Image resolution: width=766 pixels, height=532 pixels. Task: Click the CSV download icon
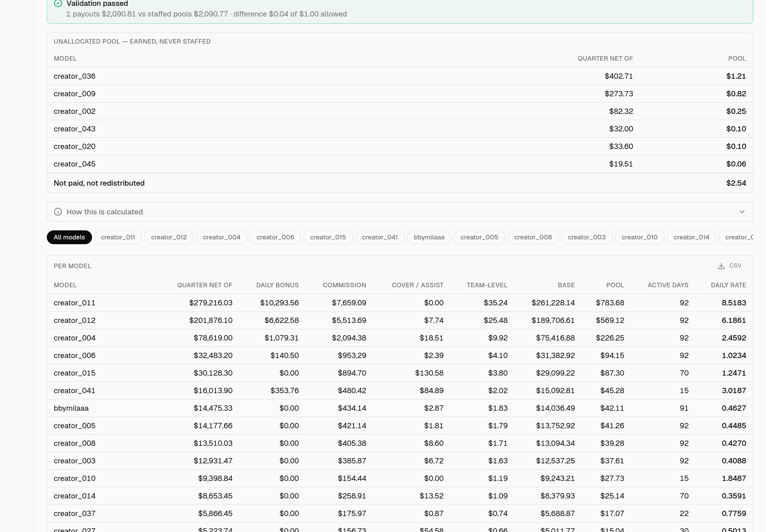click(721, 266)
